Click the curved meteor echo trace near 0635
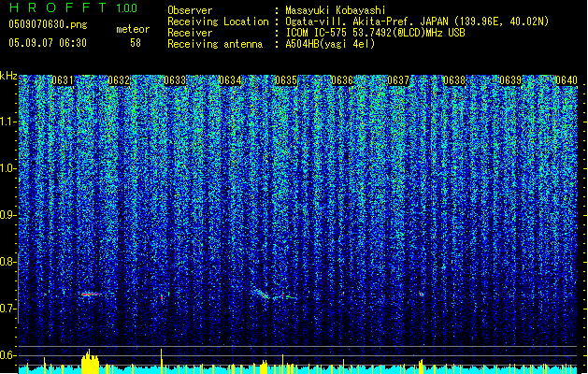This screenshot has height=374, width=588. (263, 293)
